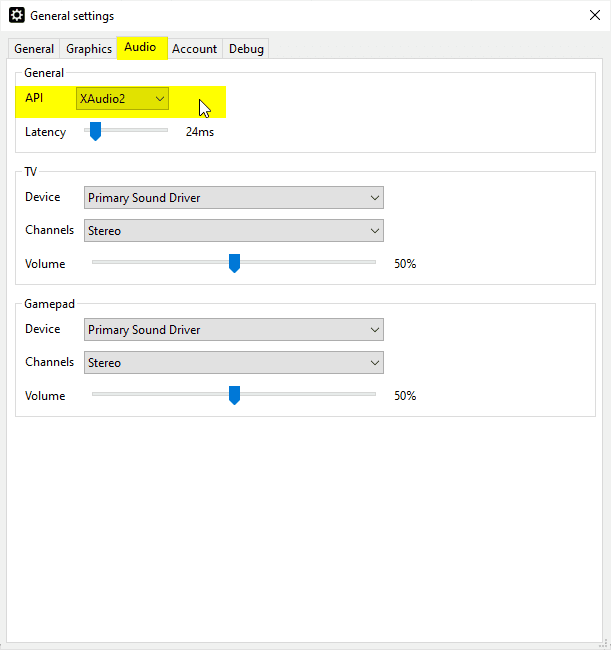611x650 pixels.
Task: Select the Audio tab
Action: pos(140,48)
